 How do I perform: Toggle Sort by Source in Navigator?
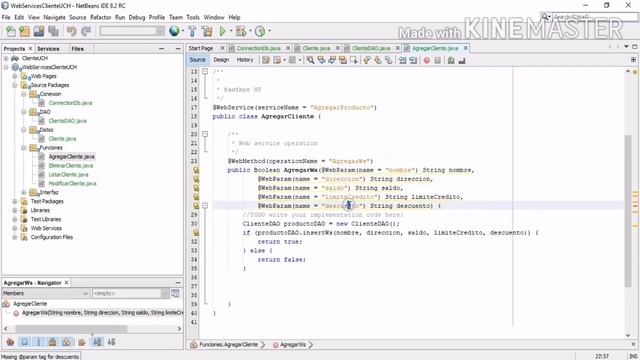[x=111, y=342]
